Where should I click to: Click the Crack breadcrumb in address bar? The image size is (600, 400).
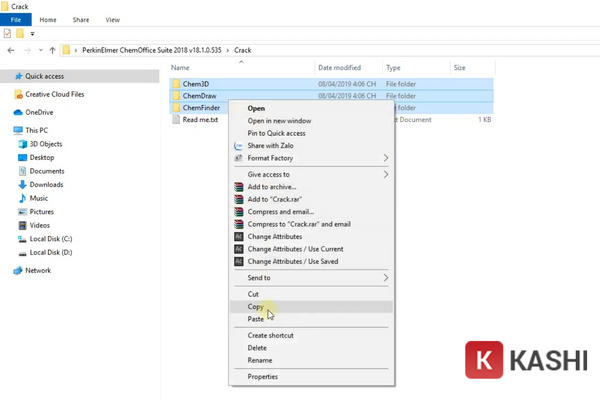pyautogui.click(x=243, y=50)
